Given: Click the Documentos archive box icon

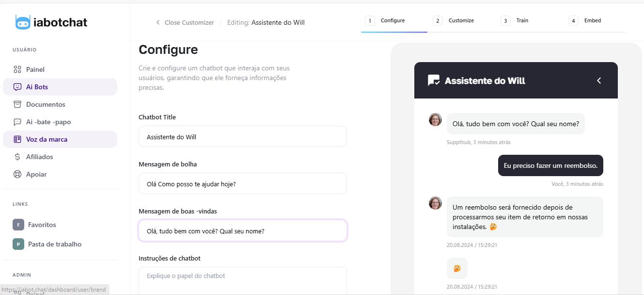Looking at the screenshot, I should [17, 104].
